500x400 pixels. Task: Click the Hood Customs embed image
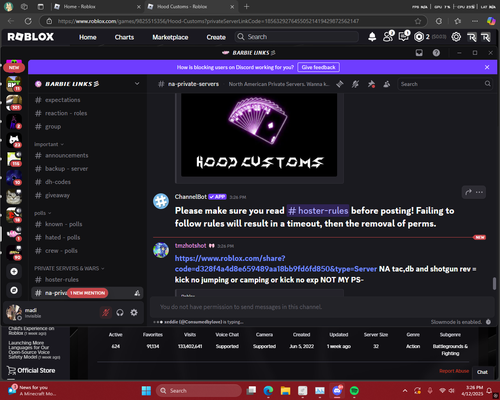pyautogui.click(x=259, y=135)
